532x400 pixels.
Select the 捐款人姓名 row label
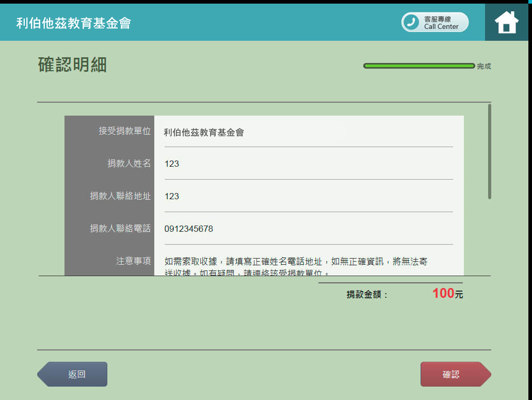129,164
